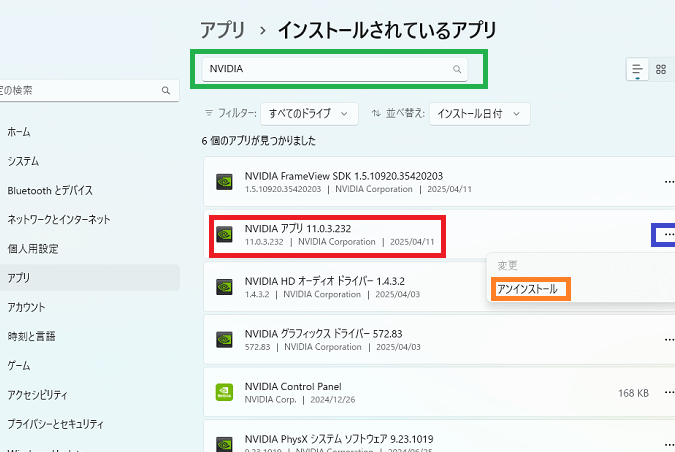Click the NVIDIA Control Panel green icon
Viewport: 675px width, 452px height.
(x=225, y=392)
